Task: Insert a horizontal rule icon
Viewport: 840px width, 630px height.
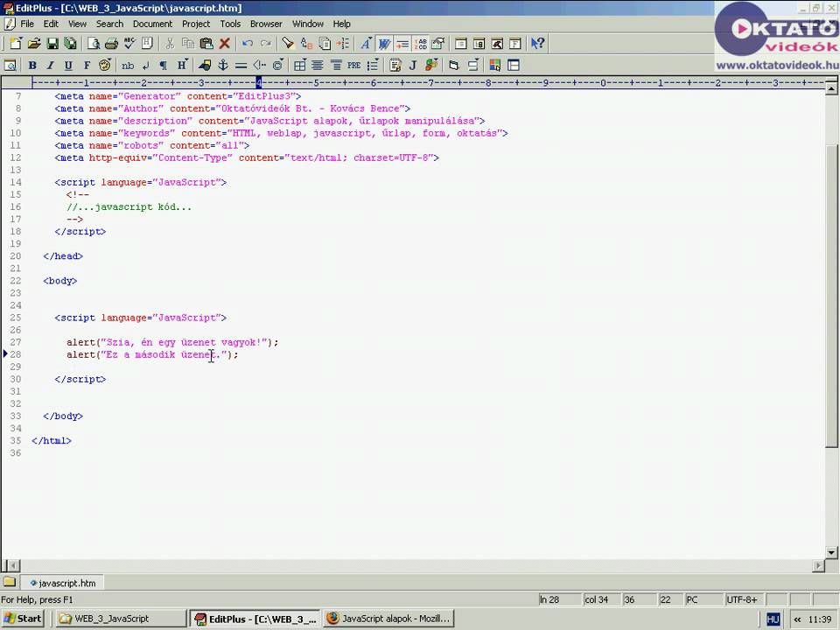Action: tap(241, 66)
